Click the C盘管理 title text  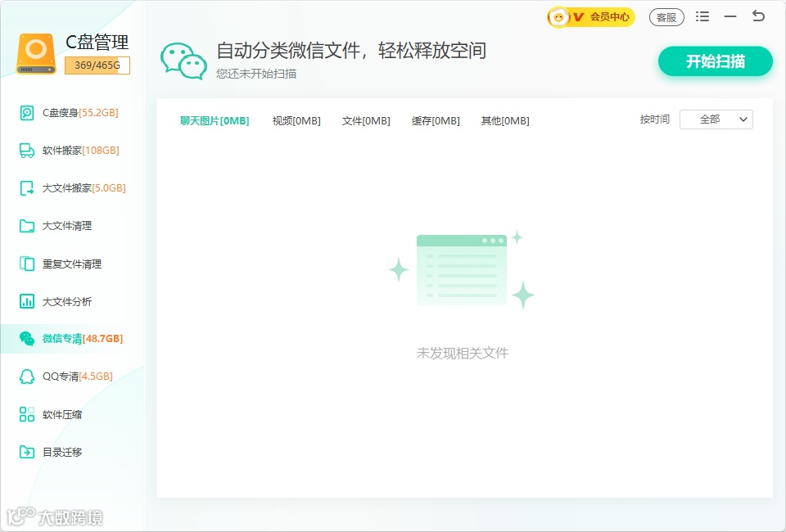coord(97,42)
